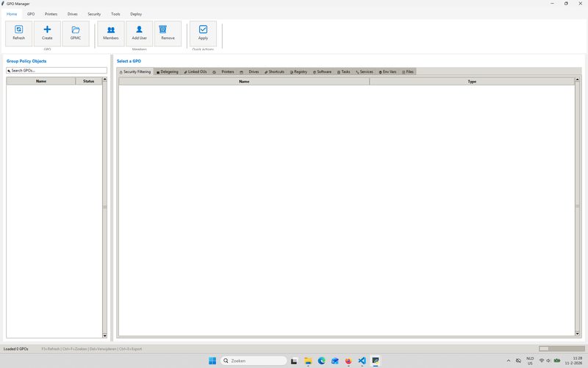
Task: Click the Zoeken taskbar search box
Action: tap(254, 361)
